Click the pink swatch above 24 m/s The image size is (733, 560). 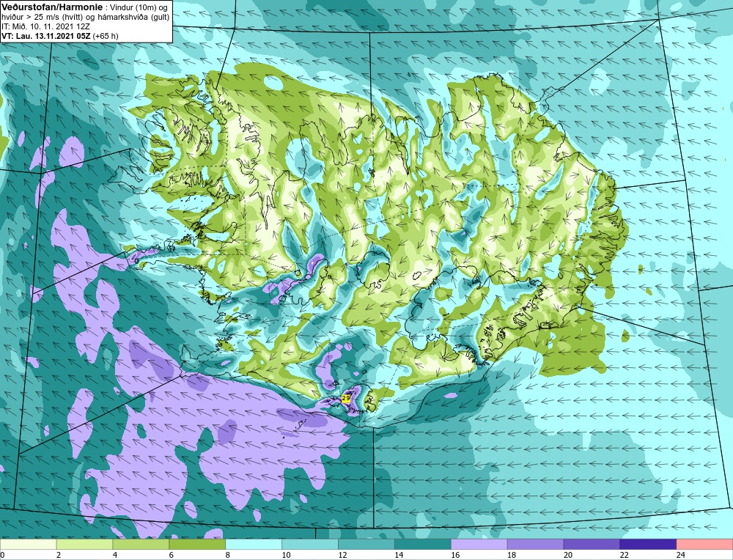(705, 544)
